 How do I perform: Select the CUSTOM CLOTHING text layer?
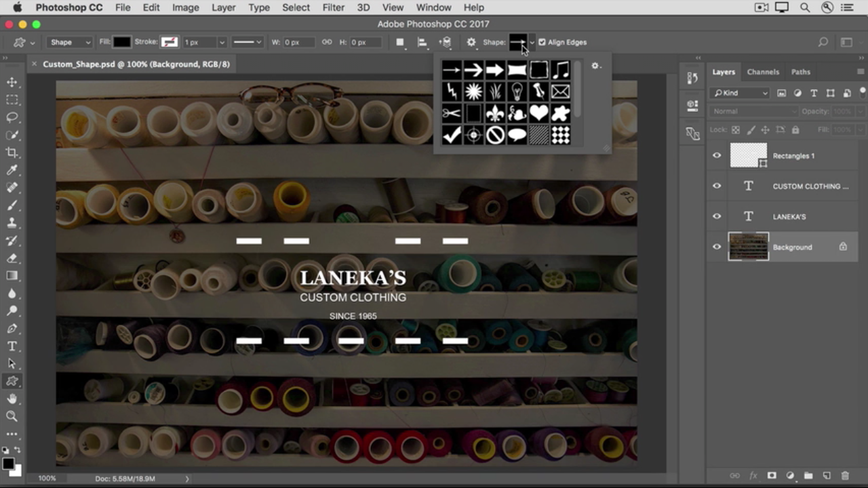(x=810, y=186)
